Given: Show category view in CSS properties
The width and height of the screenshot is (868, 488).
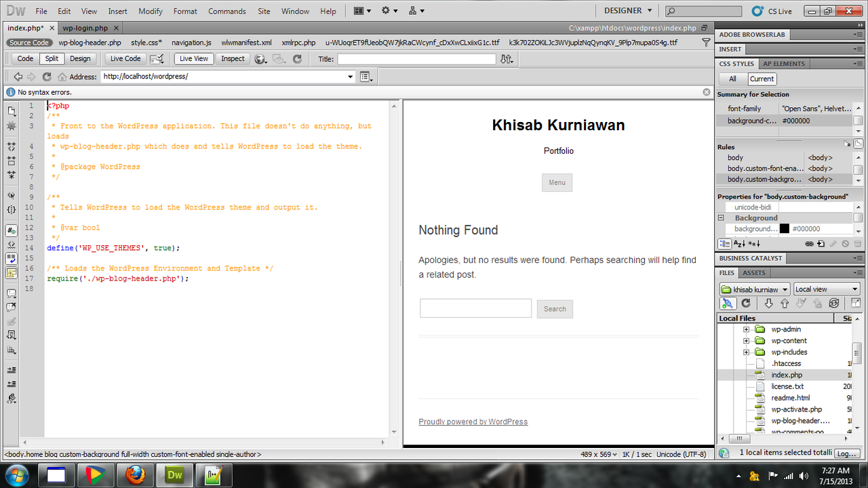Looking at the screenshot, I should pyautogui.click(x=724, y=243).
